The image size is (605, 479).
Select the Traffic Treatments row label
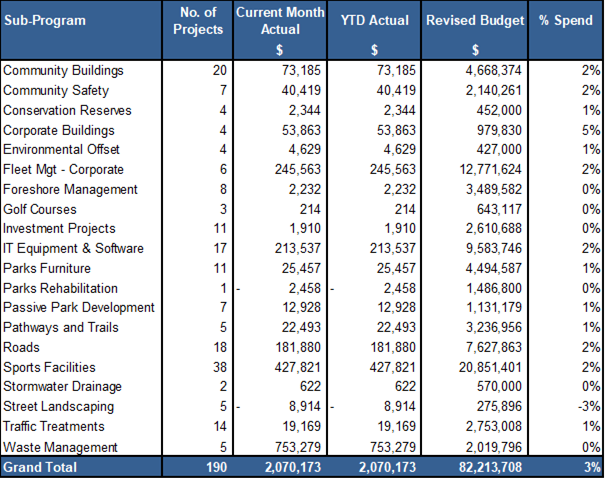54,427
